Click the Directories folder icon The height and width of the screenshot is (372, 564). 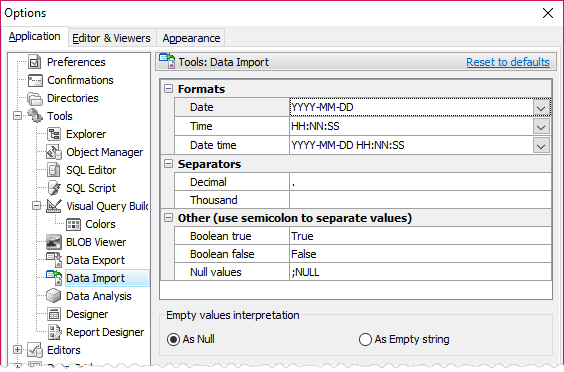[35, 98]
